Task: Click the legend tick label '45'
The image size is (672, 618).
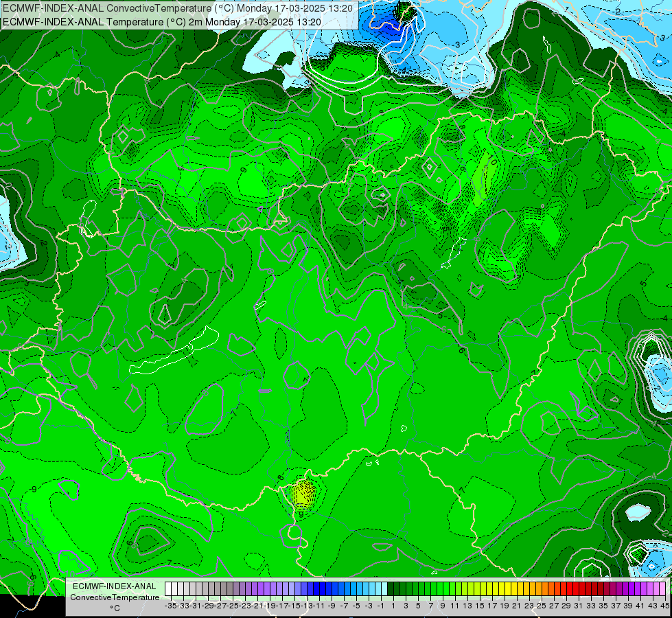Action: tap(664, 606)
